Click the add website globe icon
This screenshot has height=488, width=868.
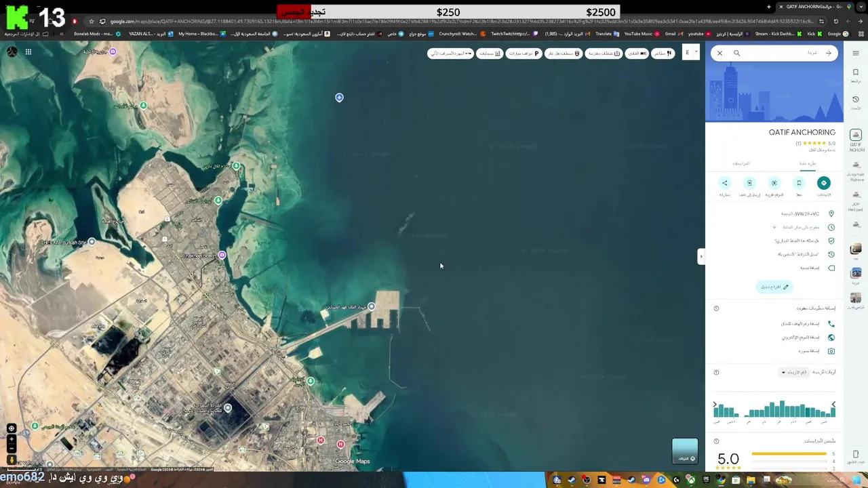click(831, 338)
